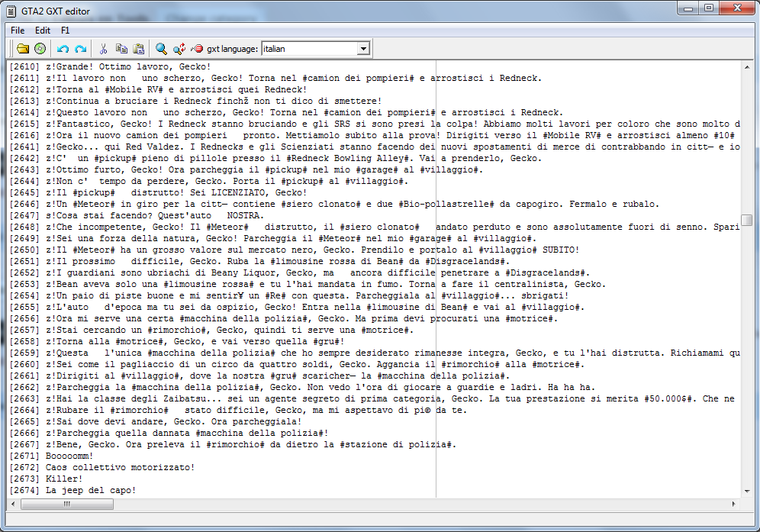760x532 pixels.
Task: Click line [2652] "I guardiani sono ubriachi"
Action: (300, 272)
